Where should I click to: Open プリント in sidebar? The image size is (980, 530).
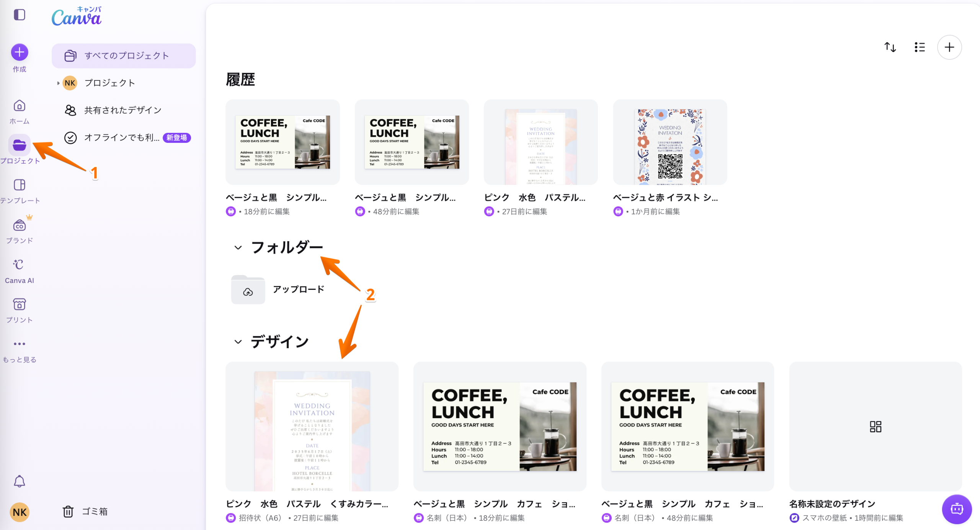point(20,311)
